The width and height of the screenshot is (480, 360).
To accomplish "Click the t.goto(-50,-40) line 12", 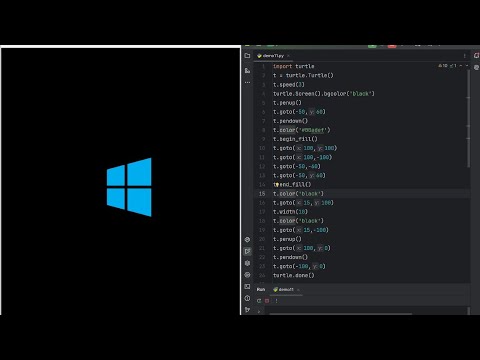I will point(296,166).
